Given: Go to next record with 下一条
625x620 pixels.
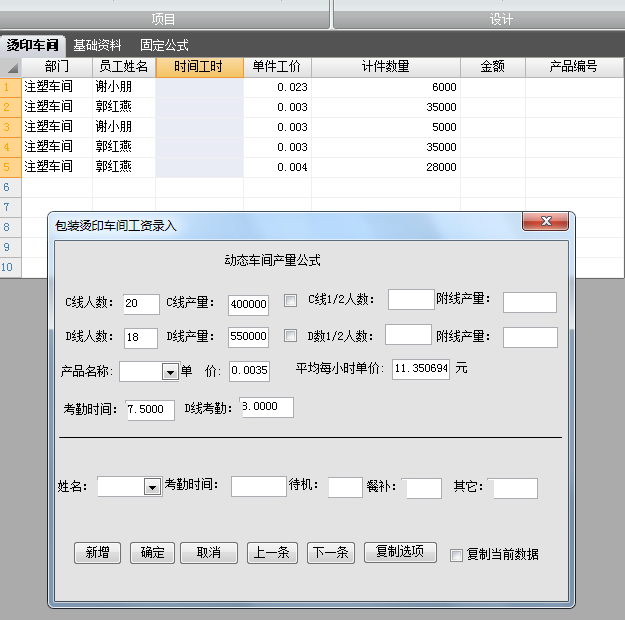Looking at the screenshot, I should (x=331, y=553).
